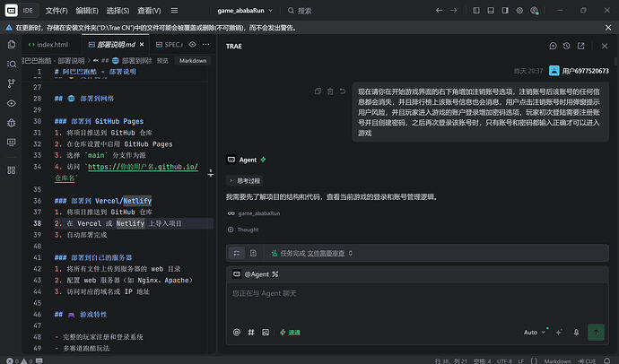Viewport: 619px width, 364px height.
Task: Toggle the bottom panel layout button
Action: tap(491, 11)
